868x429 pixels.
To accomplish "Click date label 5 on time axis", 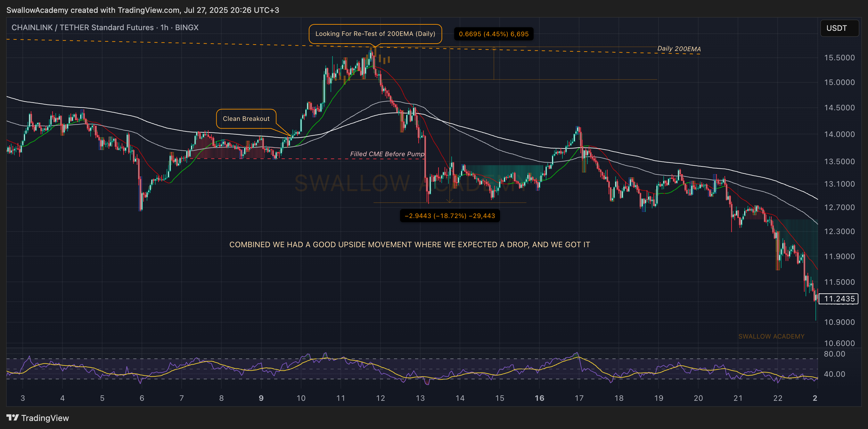I will pyautogui.click(x=102, y=398).
